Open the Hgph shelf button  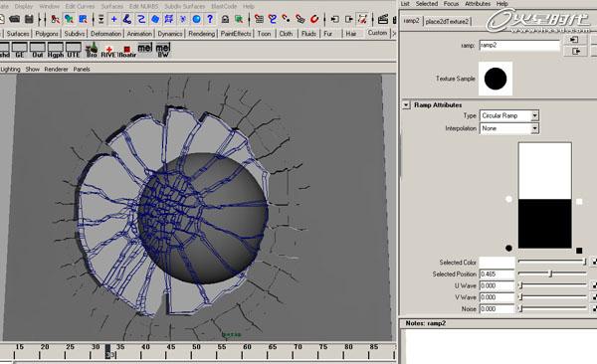pyautogui.click(x=55, y=50)
